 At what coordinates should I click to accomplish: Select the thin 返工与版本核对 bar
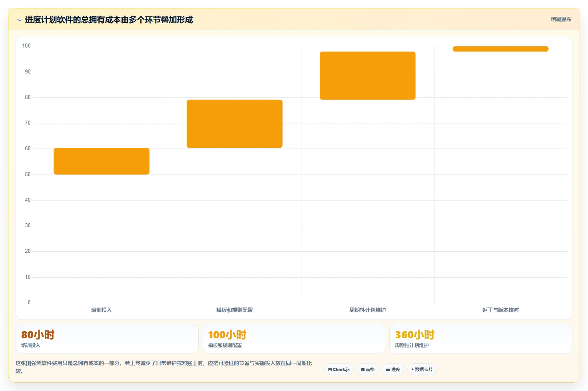[500, 49]
